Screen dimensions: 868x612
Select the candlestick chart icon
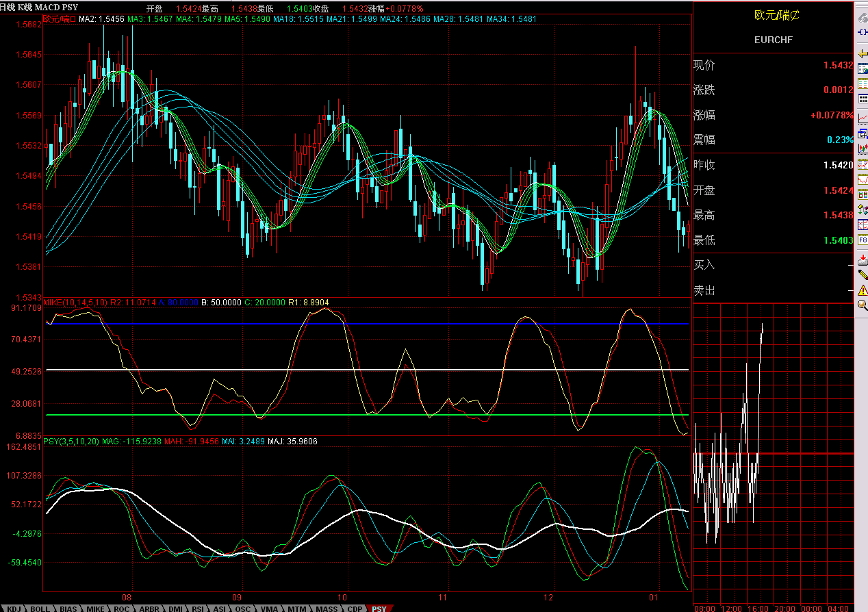pos(863,148)
